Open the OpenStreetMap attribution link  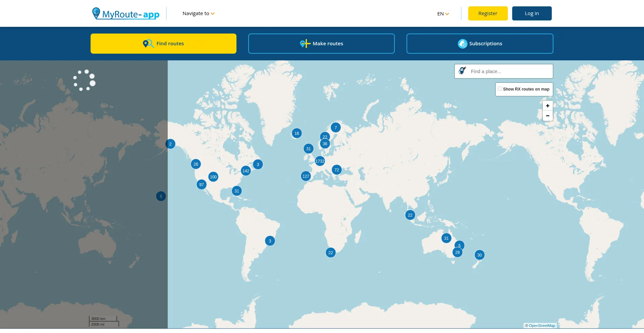pos(542,326)
